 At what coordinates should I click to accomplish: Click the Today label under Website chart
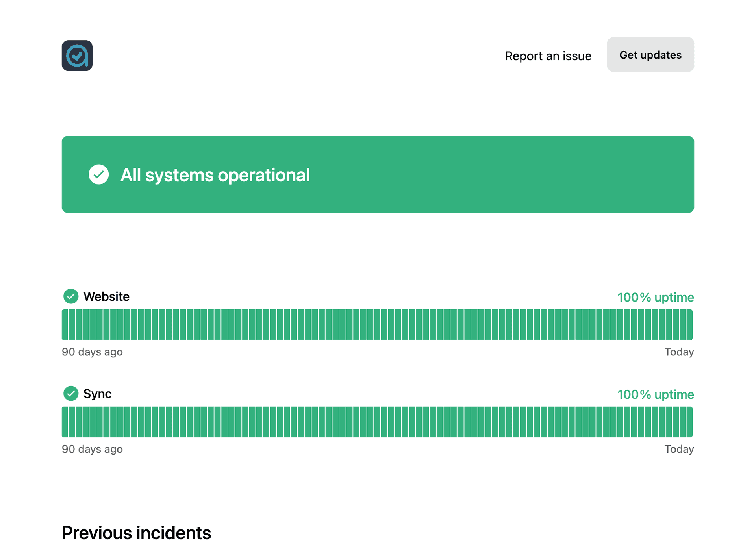click(x=679, y=352)
